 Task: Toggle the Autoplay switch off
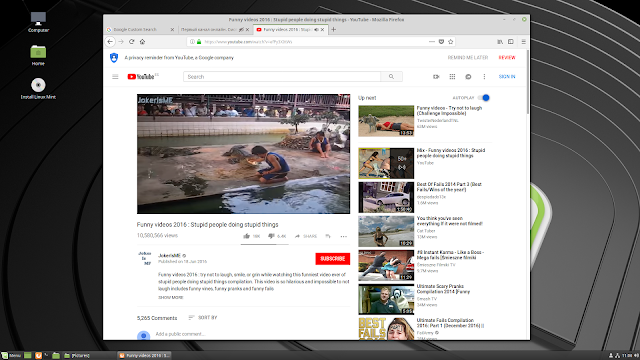[x=484, y=98]
